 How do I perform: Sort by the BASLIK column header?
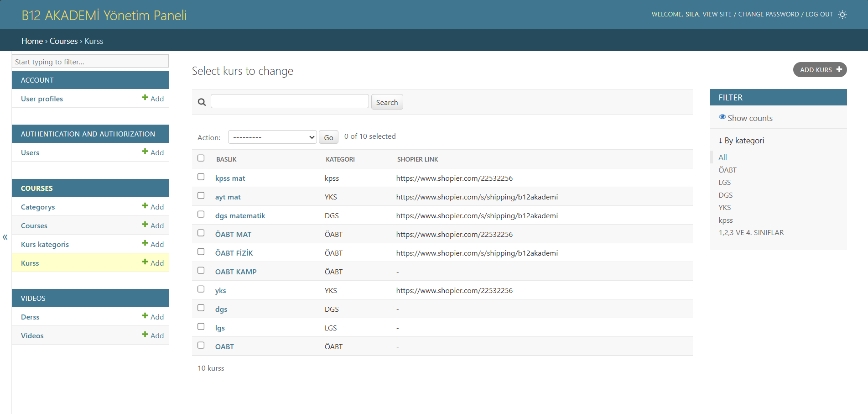point(226,159)
